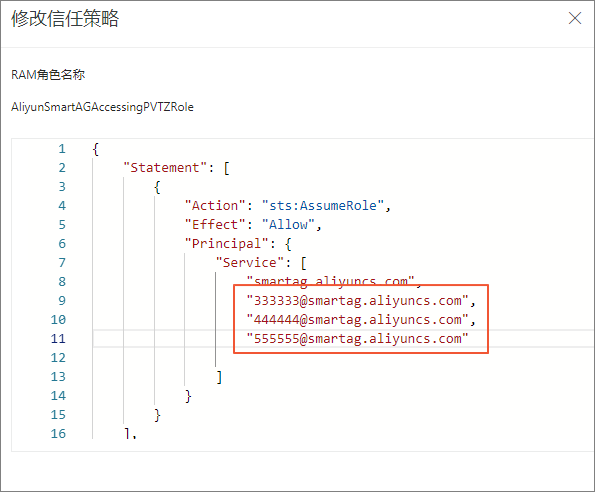Click the closing bracket on line 13
This screenshot has width=595, height=492.
(x=219, y=377)
